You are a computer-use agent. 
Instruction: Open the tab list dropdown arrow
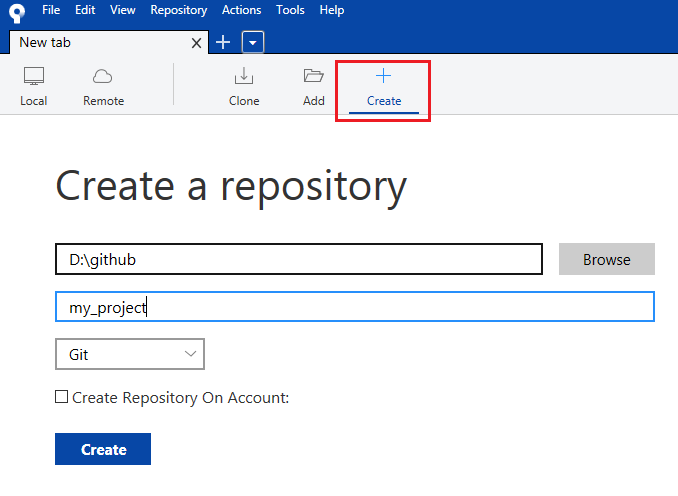click(x=253, y=42)
